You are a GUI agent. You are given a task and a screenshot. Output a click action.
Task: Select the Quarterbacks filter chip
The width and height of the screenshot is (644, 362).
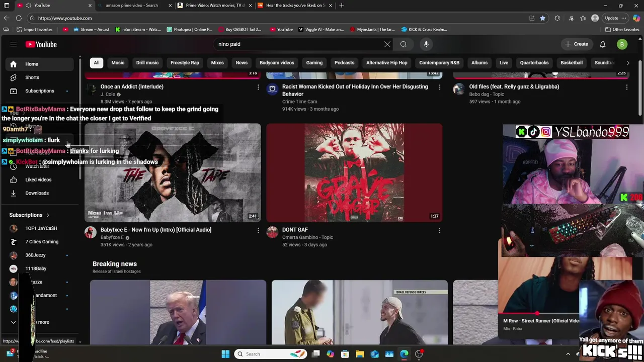click(x=534, y=63)
